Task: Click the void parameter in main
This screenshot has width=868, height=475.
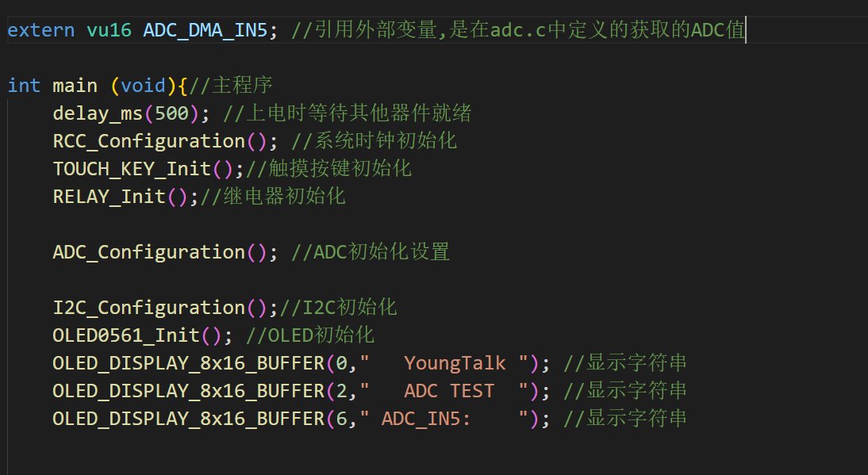Action: click(x=143, y=86)
